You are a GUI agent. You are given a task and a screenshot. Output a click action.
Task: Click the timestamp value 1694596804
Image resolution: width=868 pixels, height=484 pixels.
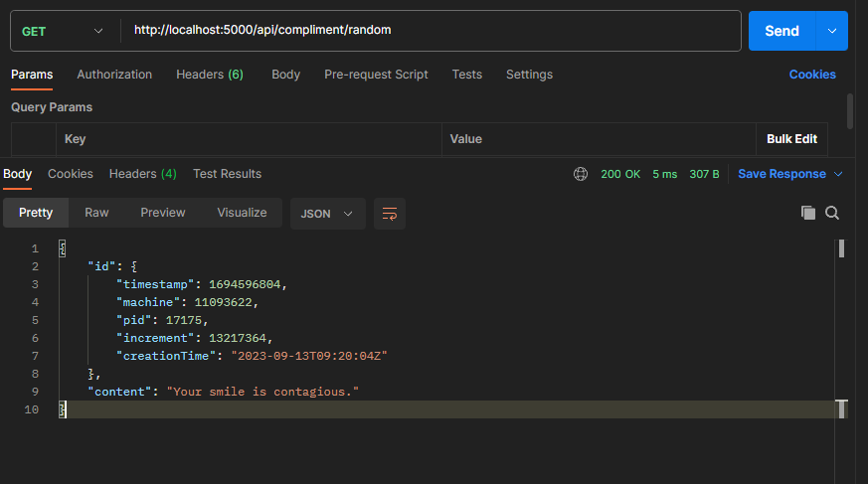[x=245, y=284]
